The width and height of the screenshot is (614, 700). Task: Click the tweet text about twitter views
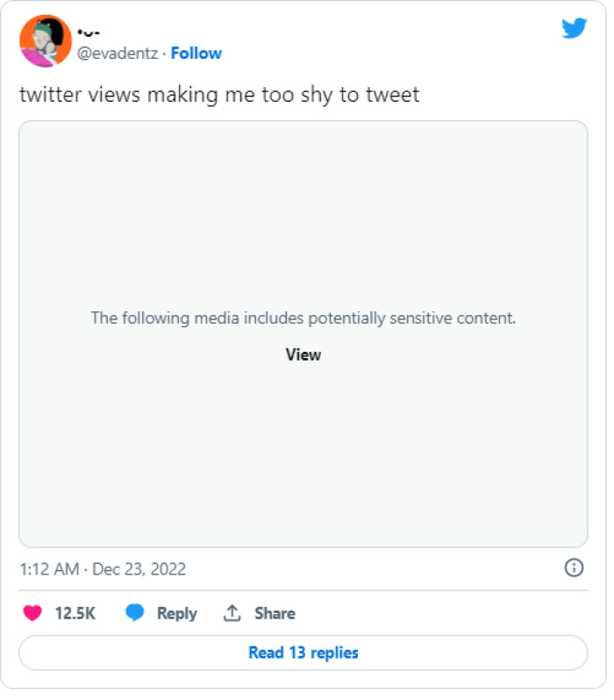219,94
